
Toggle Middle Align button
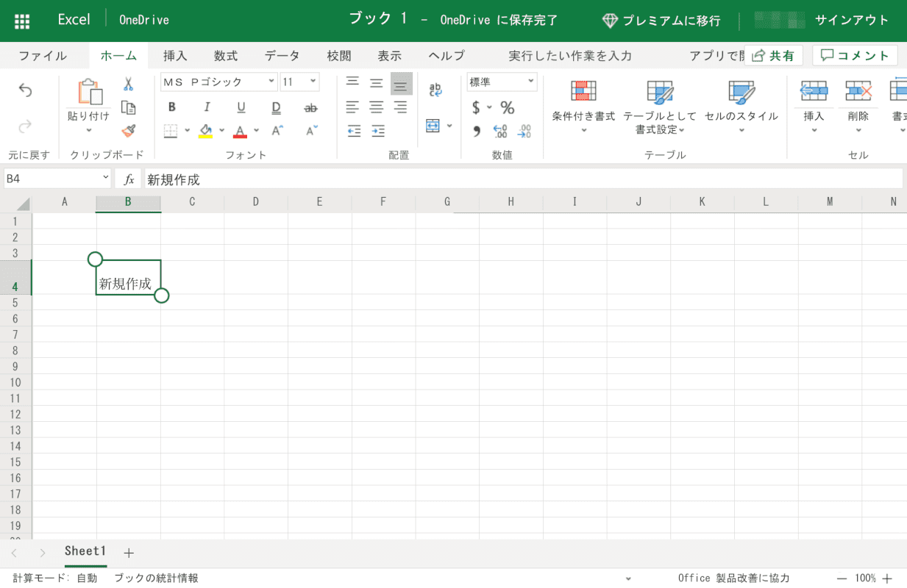pos(377,83)
